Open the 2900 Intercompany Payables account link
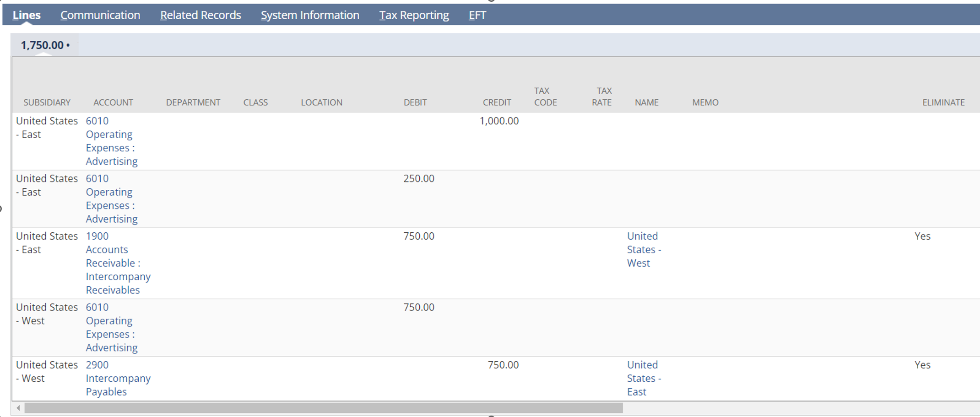Viewport: 980px width, 417px height. [x=118, y=378]
